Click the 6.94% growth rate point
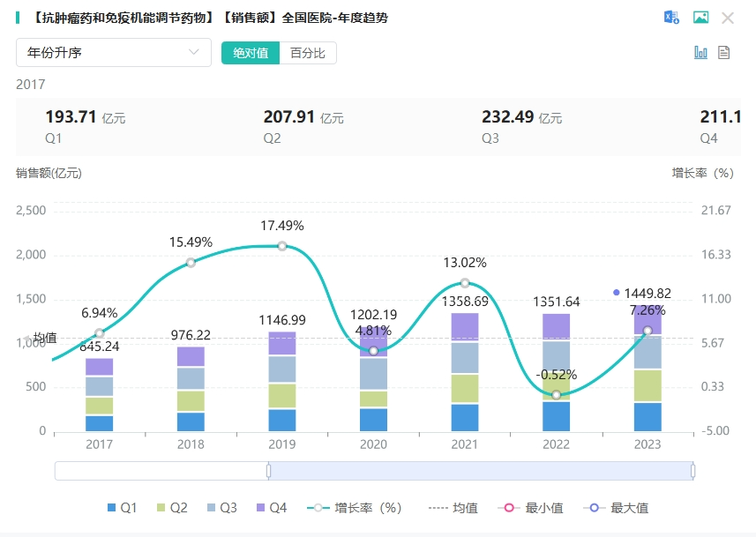This screenshot has height=537, width=756. [x=100, y=333]
